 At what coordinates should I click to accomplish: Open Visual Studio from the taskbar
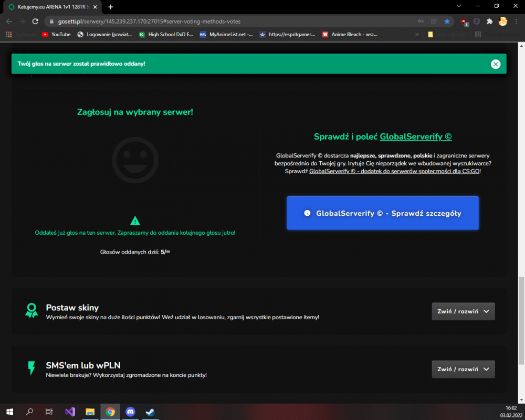coord(70,412)
